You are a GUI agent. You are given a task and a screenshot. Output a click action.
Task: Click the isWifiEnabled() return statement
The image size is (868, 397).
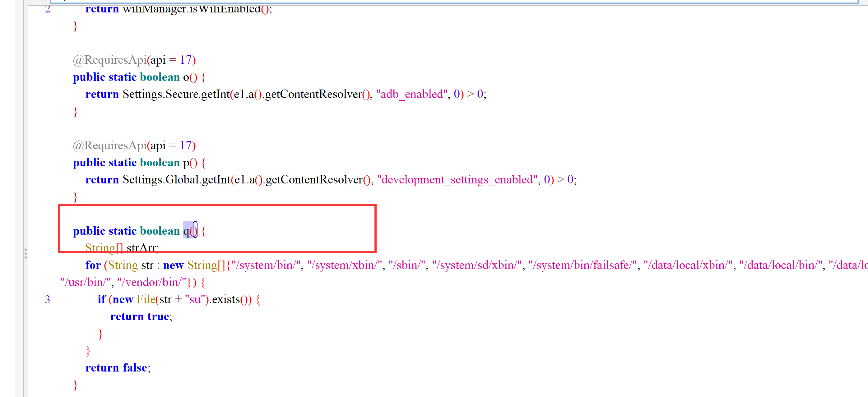coord(179,9)
